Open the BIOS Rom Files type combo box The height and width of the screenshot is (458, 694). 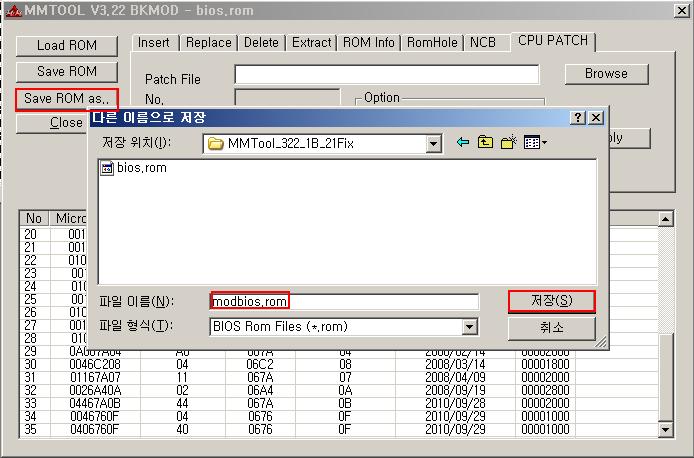tap(343, 327)
